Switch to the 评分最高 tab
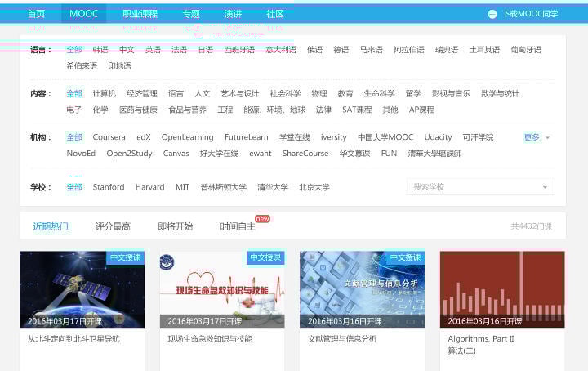Viewport: 588px width, 371px height. tap(113, 226)
